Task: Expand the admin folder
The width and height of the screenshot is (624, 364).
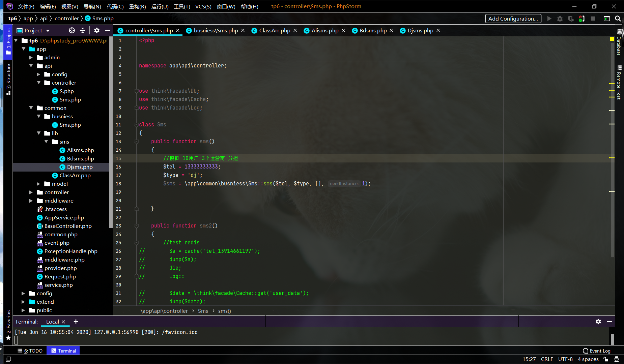Action: coord(31,57)
